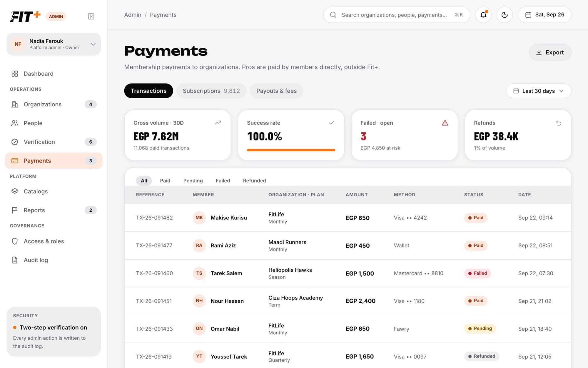Open notifications bell
This screenshot has height=368, width=588.
pos(483,15)
